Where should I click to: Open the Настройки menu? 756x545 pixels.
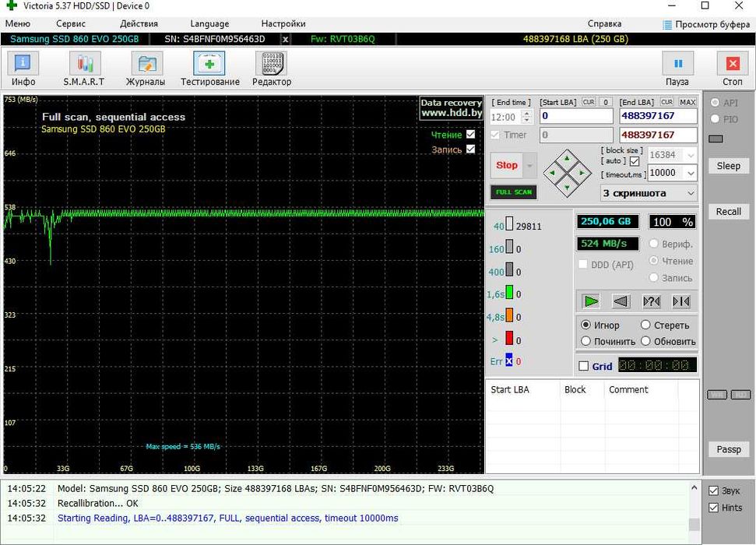point(283,23)
